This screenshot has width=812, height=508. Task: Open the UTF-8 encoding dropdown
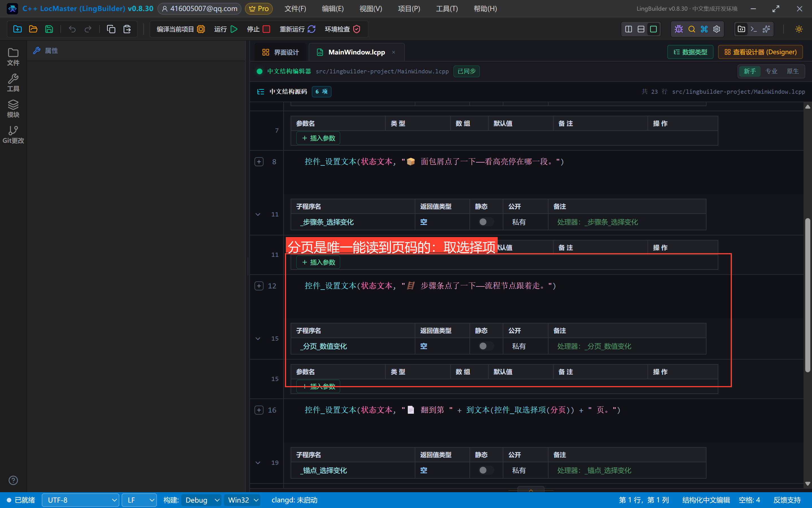[81, 500]
